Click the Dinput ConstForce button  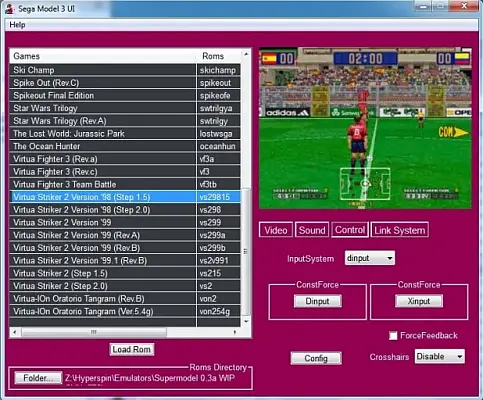[317, 301]
